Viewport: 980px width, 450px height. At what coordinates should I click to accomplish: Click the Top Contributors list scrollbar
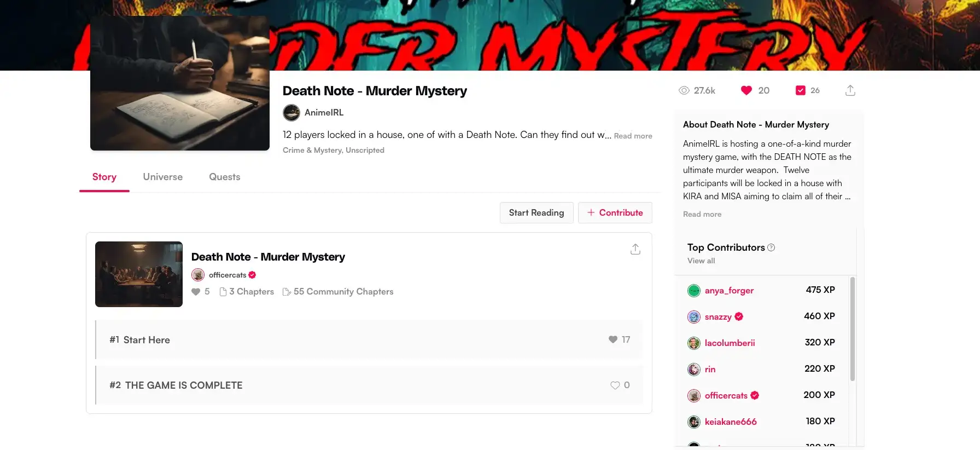[x=852, y=328]
